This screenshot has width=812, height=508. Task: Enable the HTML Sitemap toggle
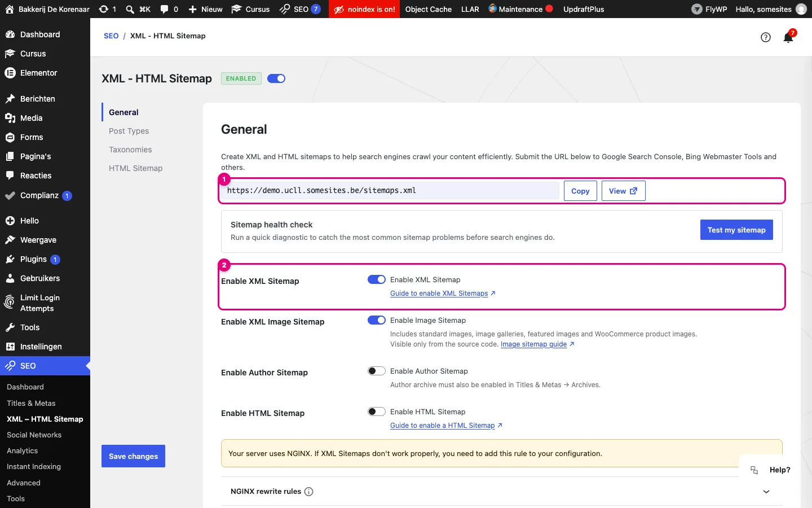(x=377, y=411)
